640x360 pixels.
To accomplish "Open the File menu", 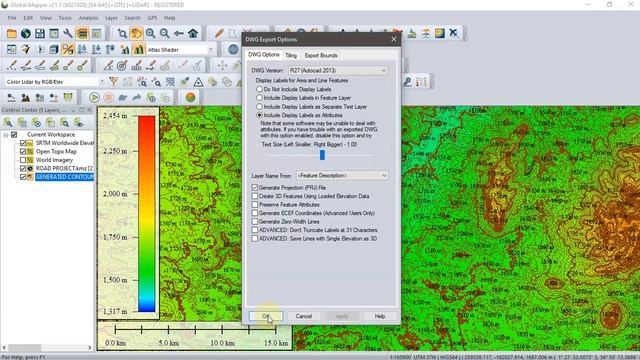I will tap(12, 18).
